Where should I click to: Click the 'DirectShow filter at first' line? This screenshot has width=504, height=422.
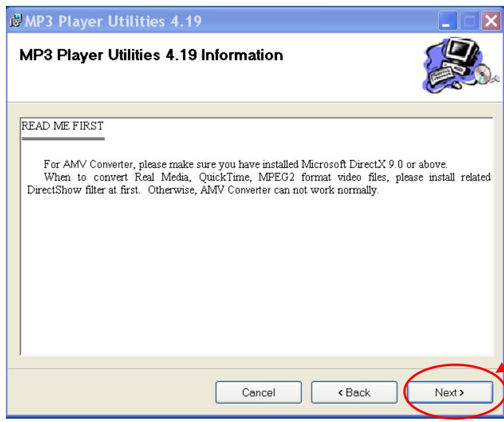click(x=203, y=190)
